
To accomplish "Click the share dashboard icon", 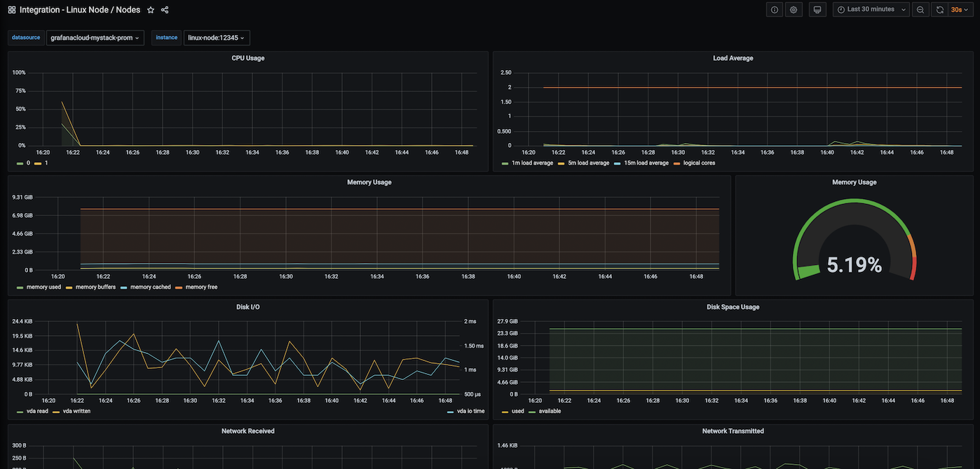I will point(165,10).
